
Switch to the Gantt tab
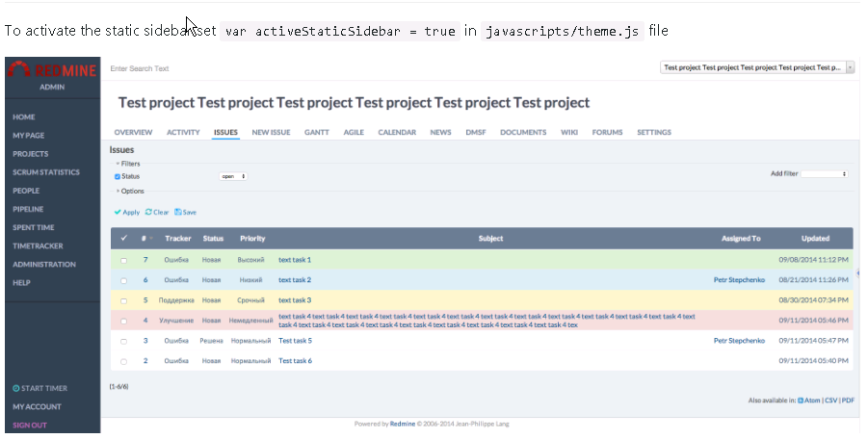(316, 132)
